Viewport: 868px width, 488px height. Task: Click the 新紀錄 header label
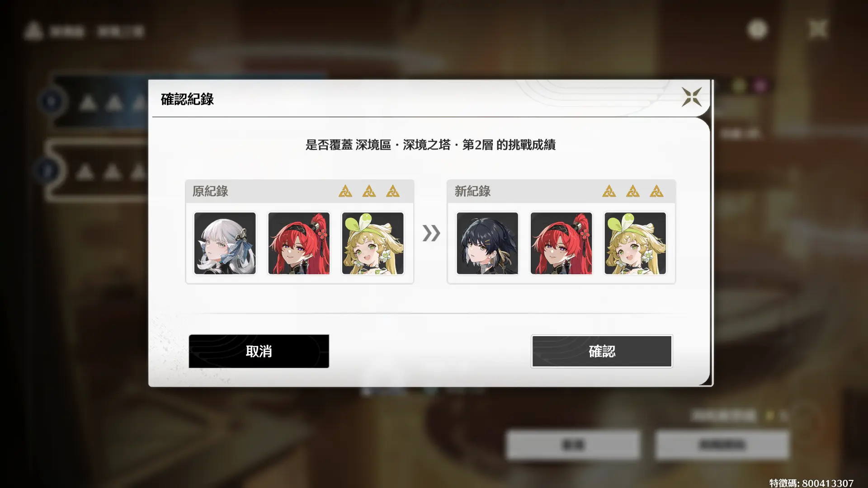click(472, 191)
